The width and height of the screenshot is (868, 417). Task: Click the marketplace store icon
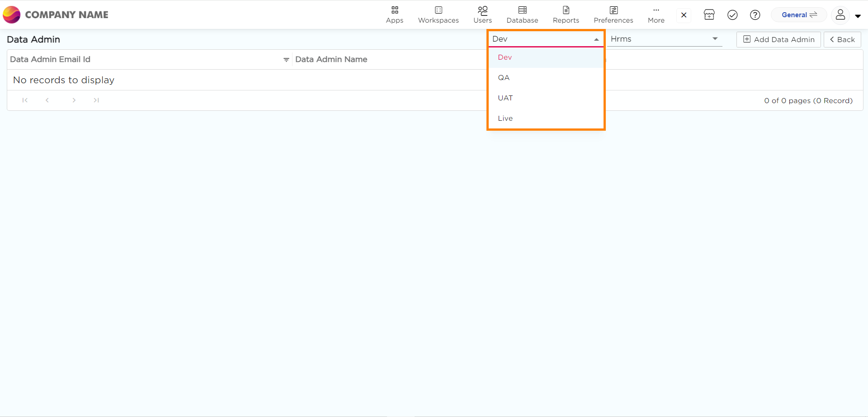(x=709, y=15)
